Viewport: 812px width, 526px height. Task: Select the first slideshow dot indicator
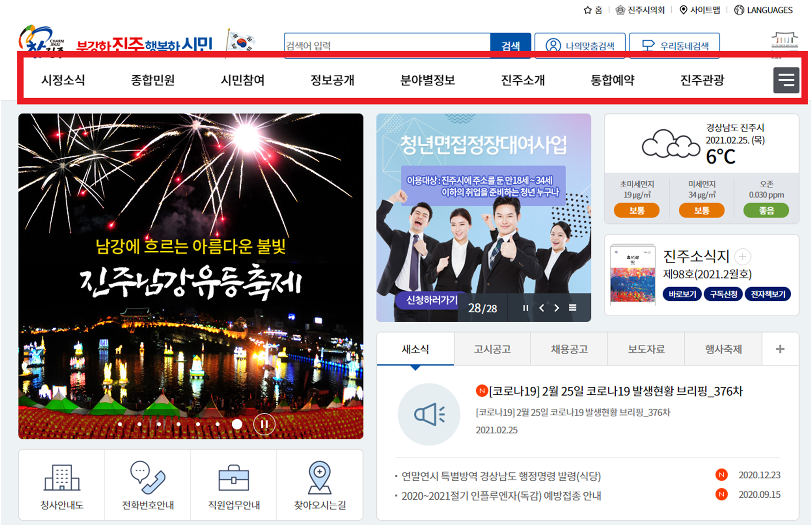(x=120, y=424)
